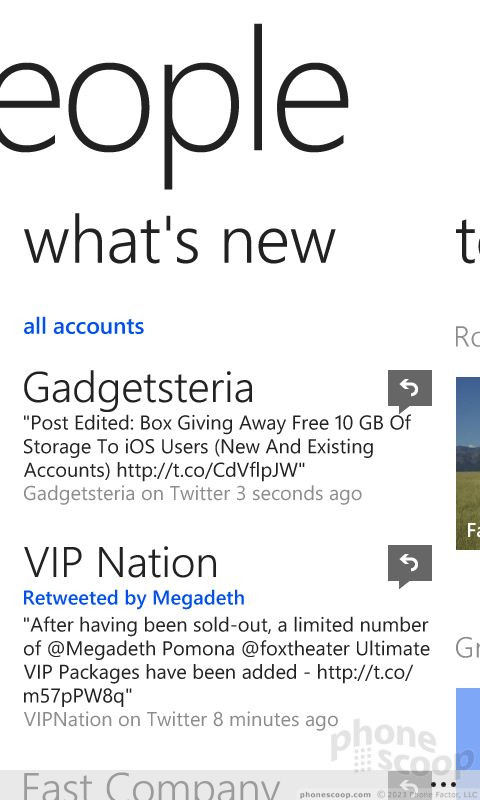Tap the partially visible 'Ro' group heading
Image resolution: width=480 pixels, height=800 pixels.
point(467,337)
